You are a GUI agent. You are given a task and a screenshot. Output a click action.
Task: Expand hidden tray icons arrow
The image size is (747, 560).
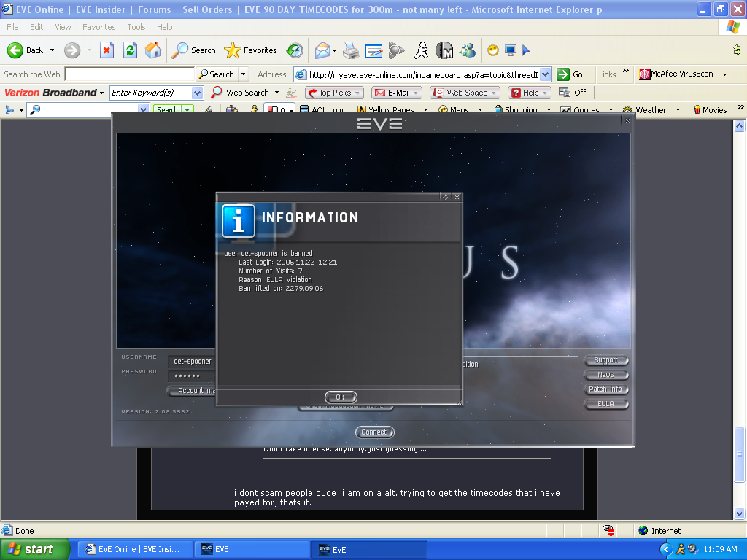coord(666,549)
